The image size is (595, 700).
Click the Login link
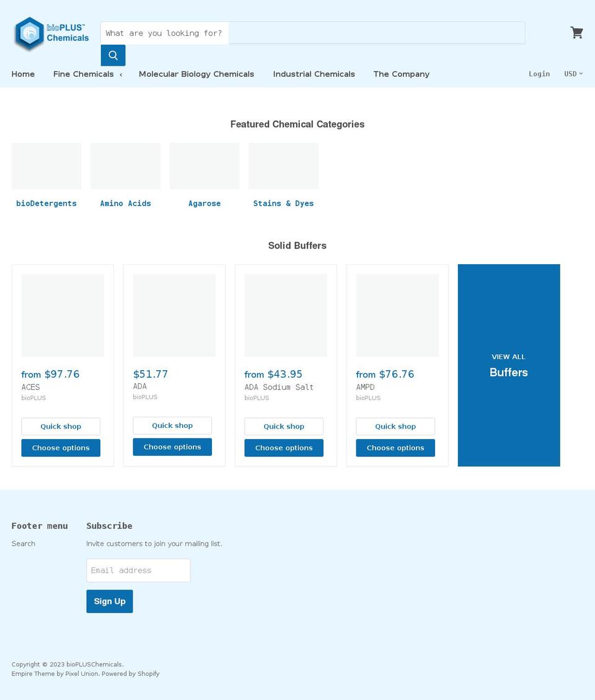539,74
